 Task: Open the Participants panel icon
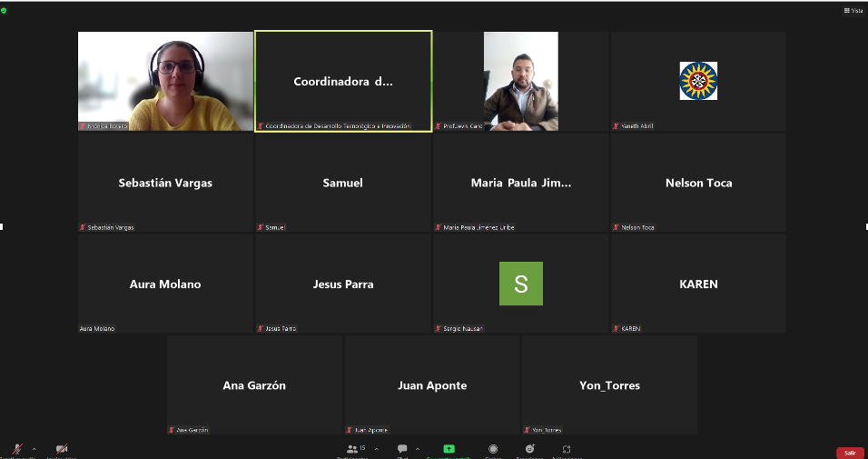click(351, 449)
